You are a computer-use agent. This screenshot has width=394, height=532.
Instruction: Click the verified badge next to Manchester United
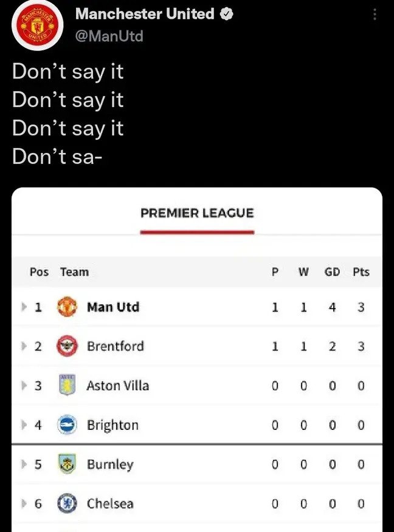point(227,14)
